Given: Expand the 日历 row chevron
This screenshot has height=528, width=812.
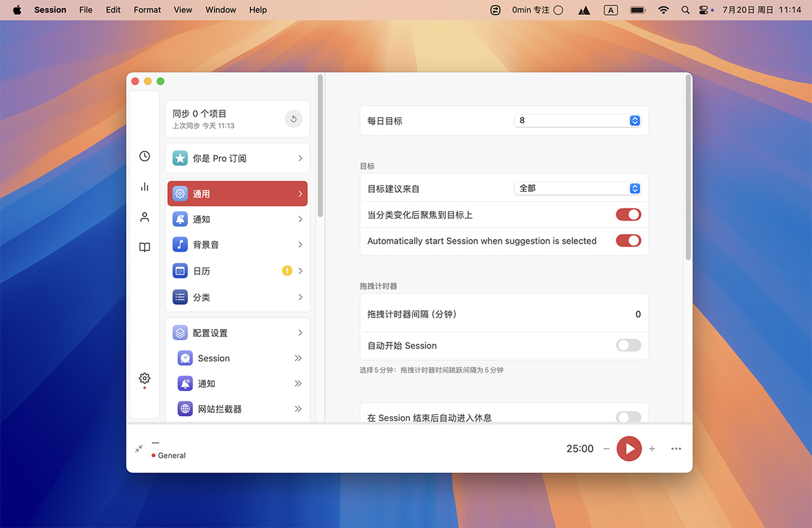Looking at the screenshot, I should pyautogui.click(x=300, y=271).
